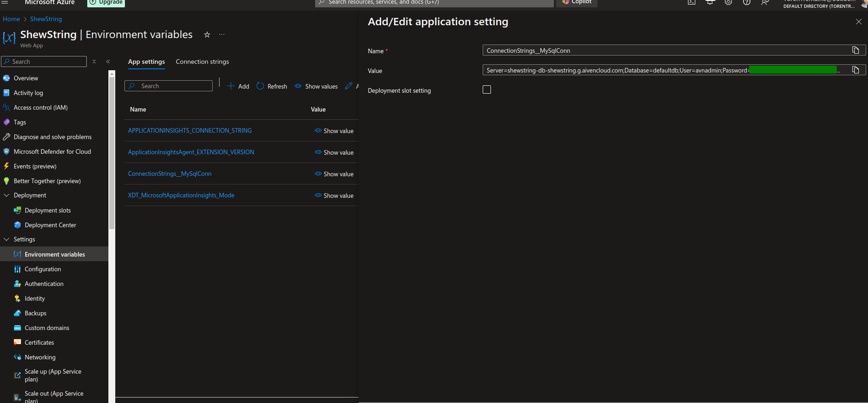Open the notifications icon in the top bar

click(710, 2)
